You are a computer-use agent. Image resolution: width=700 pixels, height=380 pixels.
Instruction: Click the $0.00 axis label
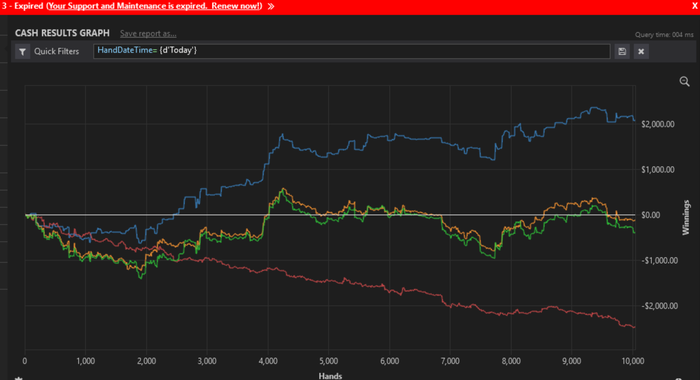pos(650,215)
